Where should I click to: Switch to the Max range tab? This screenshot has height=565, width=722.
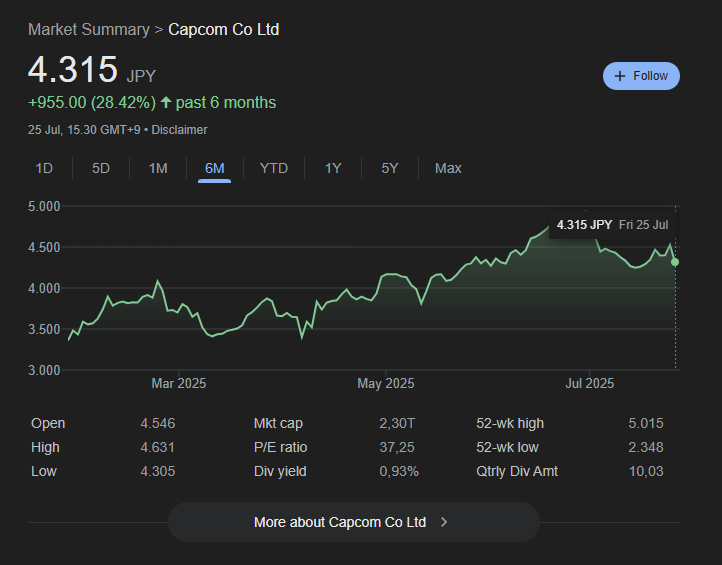click(x=448, y=168)
